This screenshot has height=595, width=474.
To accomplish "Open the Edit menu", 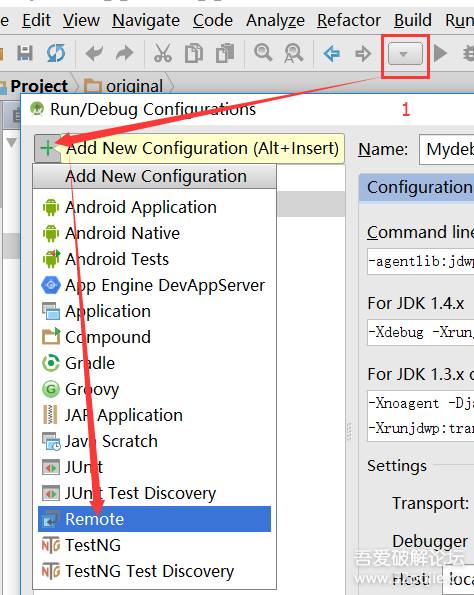I will click(x=36, y=20).
